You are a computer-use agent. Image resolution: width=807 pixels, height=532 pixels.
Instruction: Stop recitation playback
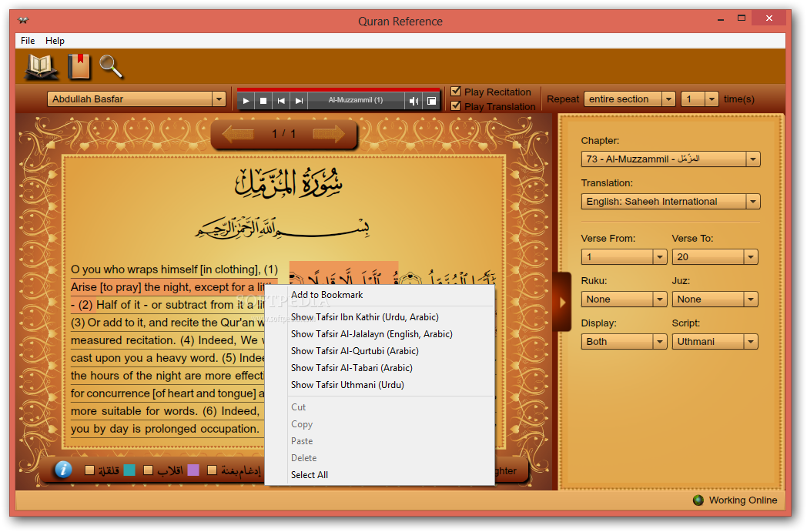point(263,101)
